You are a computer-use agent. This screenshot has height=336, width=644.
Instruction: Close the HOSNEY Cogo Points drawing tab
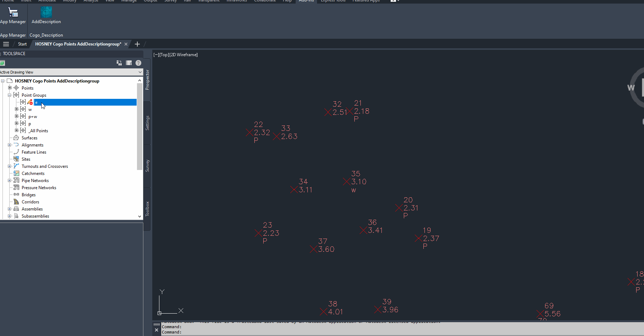(126, 44)
